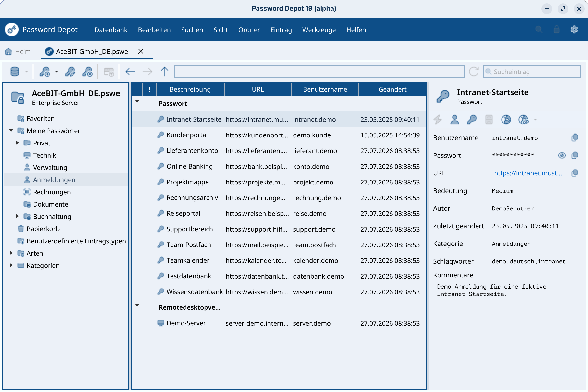Image resolution: width=588 pixels, height=392 pixels.
Task: Click the delete entry key icon
Action: click(x=87, y=72)
